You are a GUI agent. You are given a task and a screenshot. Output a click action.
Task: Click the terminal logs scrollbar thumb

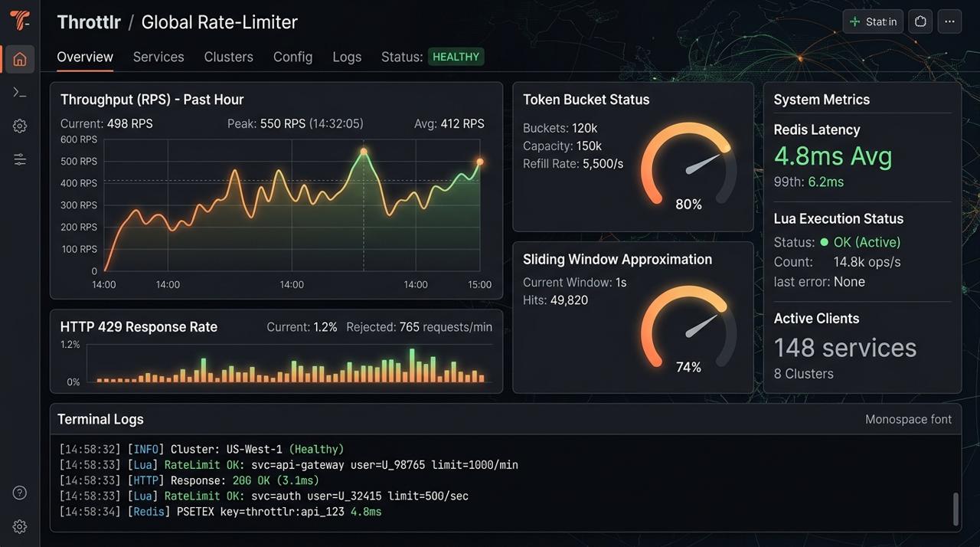[955, 509]
